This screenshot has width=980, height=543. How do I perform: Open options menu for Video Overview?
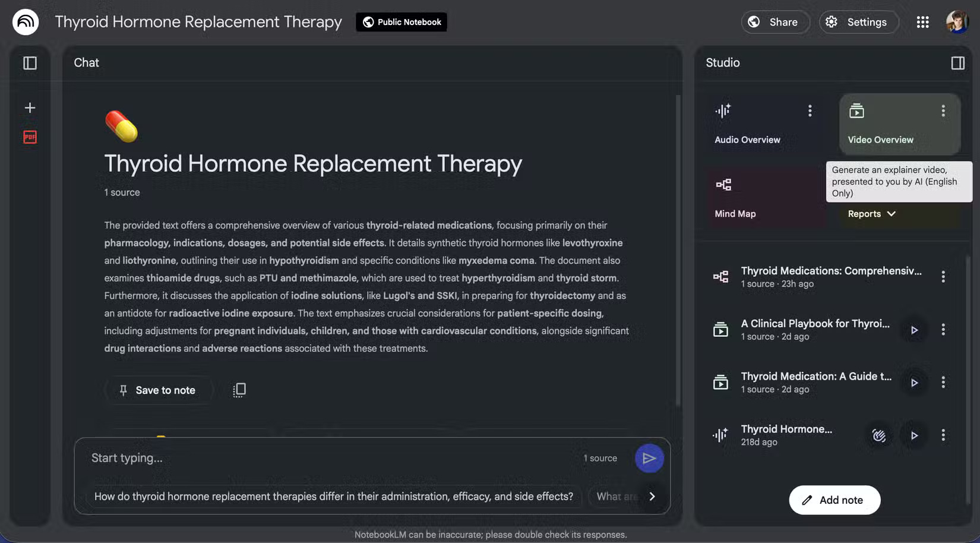(943, 111)
